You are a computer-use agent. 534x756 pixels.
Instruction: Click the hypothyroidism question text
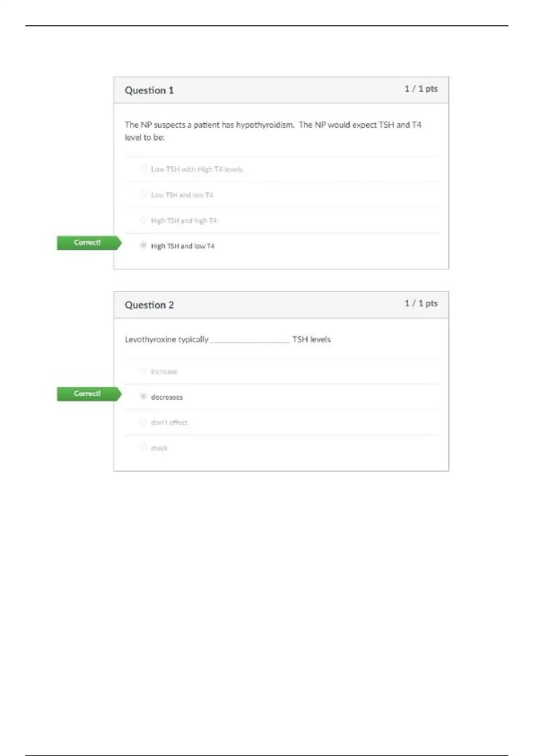[x=272, y=131]
